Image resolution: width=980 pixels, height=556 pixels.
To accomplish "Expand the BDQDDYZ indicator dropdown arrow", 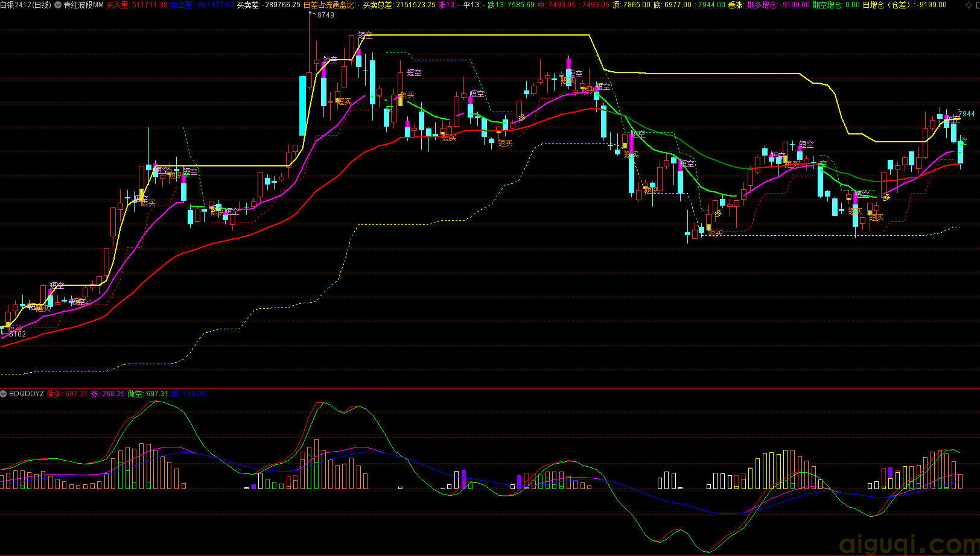I will [4, 394].
